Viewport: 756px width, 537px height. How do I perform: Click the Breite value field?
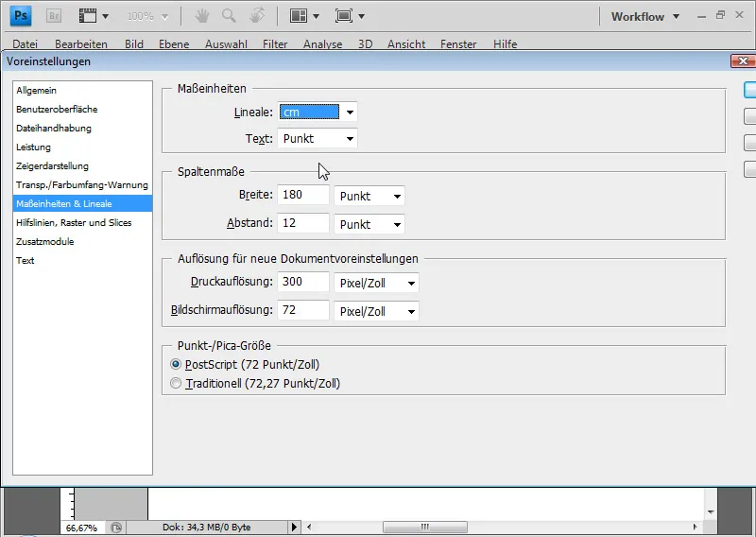[303, 195]
